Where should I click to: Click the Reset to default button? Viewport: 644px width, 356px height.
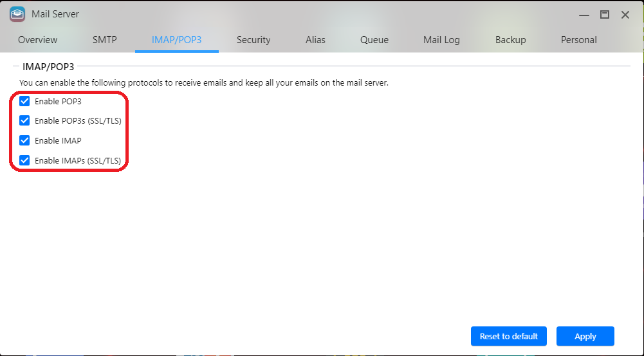click(x=509, y=336)
